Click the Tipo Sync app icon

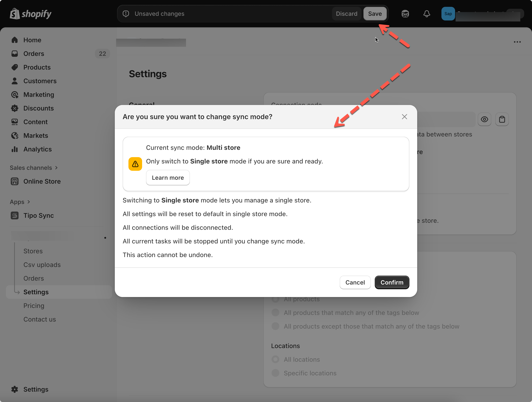(x=15, y=215)
